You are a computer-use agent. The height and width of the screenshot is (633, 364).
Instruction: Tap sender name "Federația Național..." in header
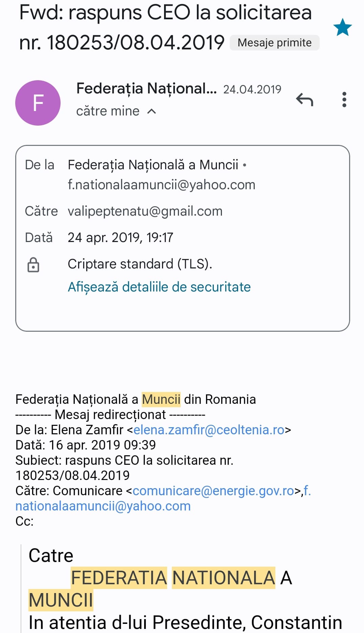(146, 89)
